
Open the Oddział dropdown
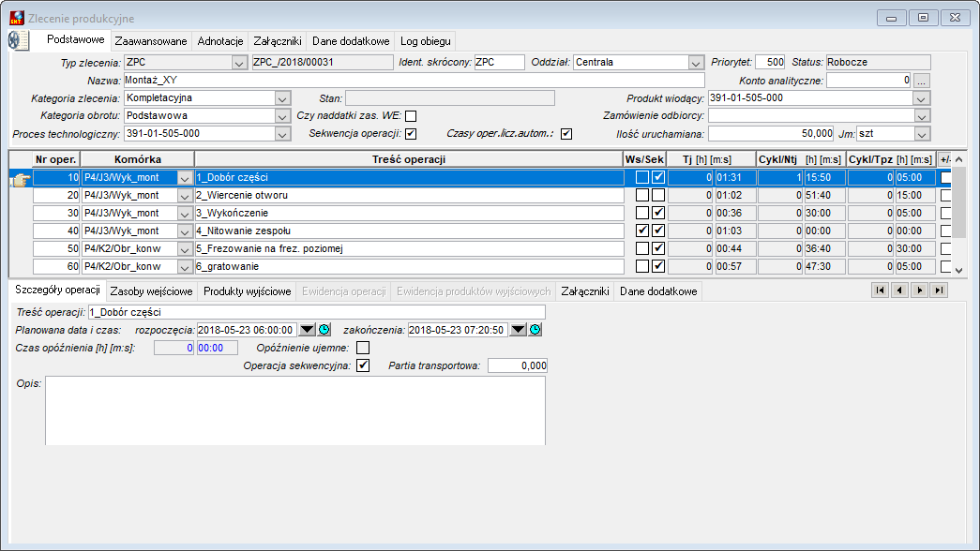(x=696, y=63)
